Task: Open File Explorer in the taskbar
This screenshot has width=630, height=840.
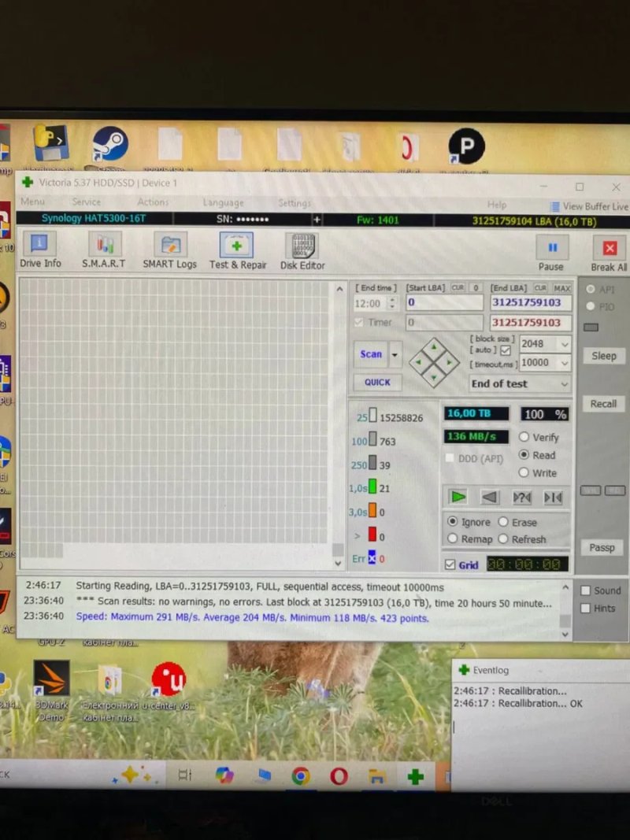Action: [377, 776]
